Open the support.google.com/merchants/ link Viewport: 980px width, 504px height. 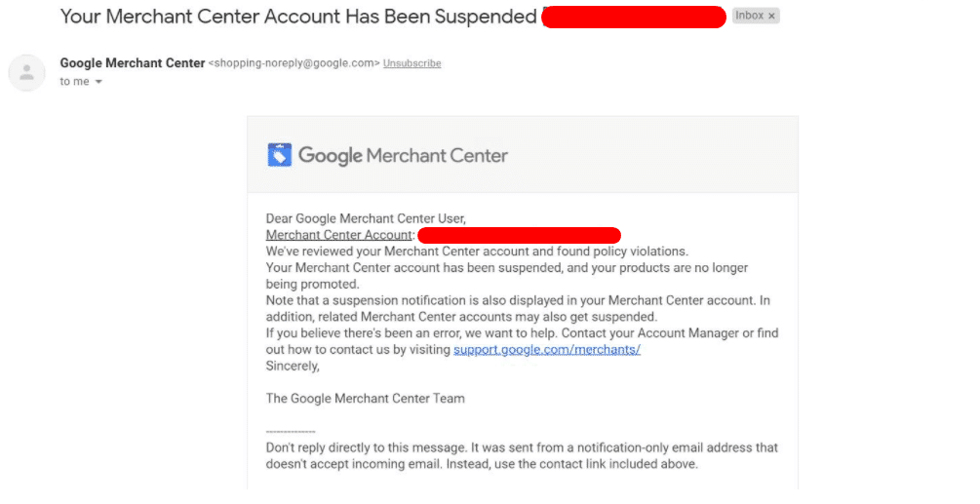546,350
